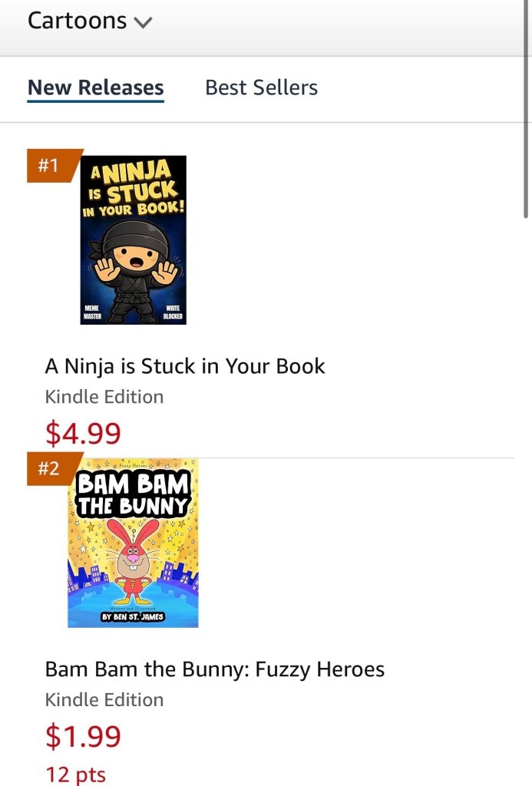Open the Ninja is Stuck book cover

pos(133,239)
